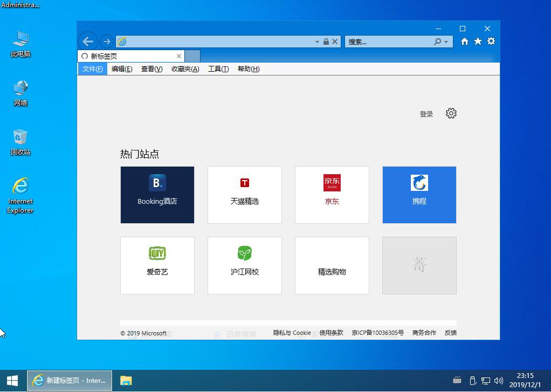The height and width of the screenshot is (392, 551).
Task: Select the 新标签页 tab
Action: (x=130, y=56)
